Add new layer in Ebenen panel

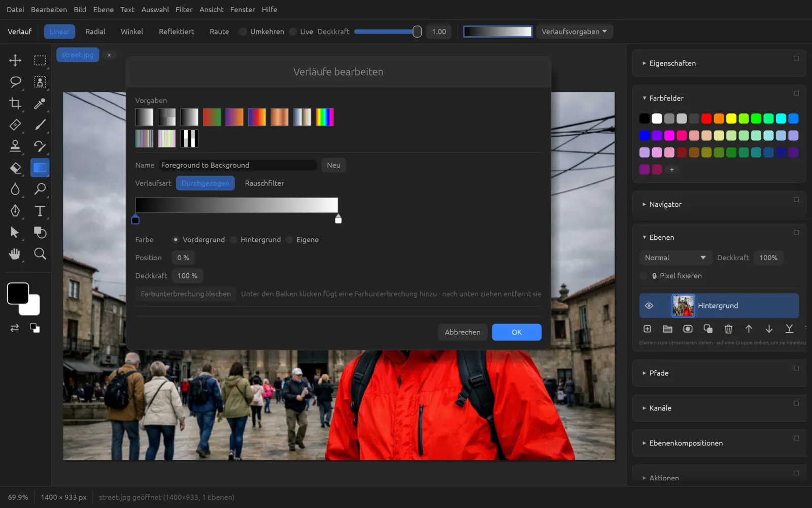click(647, 329)
